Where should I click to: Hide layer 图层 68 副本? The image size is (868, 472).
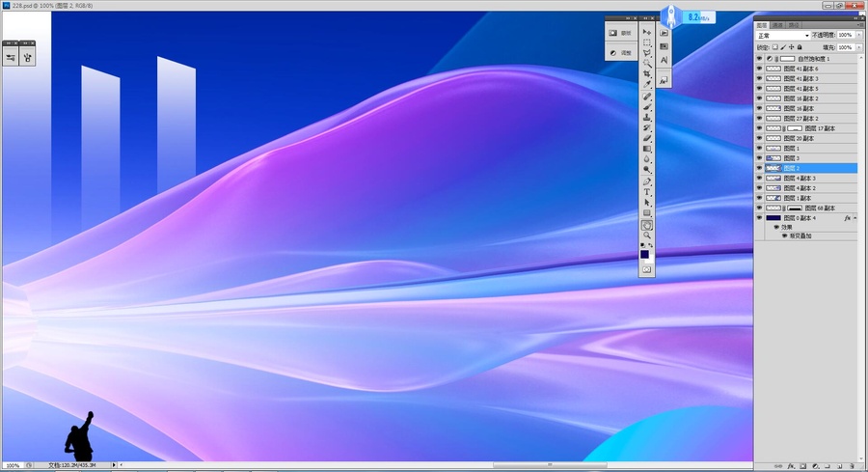click(x=760, y=208)
